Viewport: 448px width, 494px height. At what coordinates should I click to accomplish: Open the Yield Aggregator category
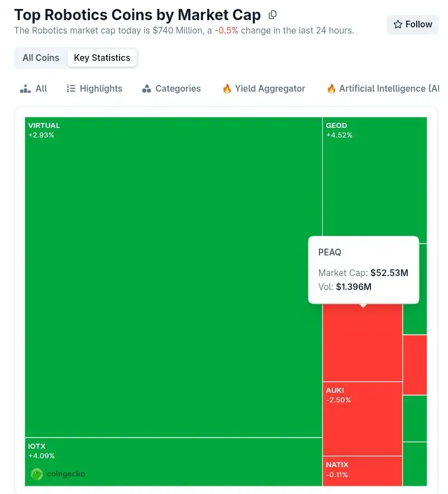(x=270, y=89)
